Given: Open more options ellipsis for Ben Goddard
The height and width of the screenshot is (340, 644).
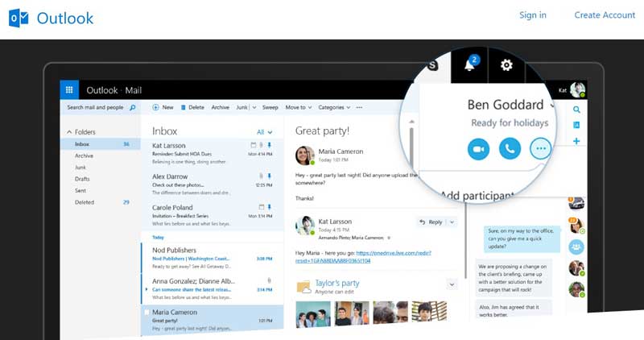Looking at the screenshot, I should coord(540,149).
